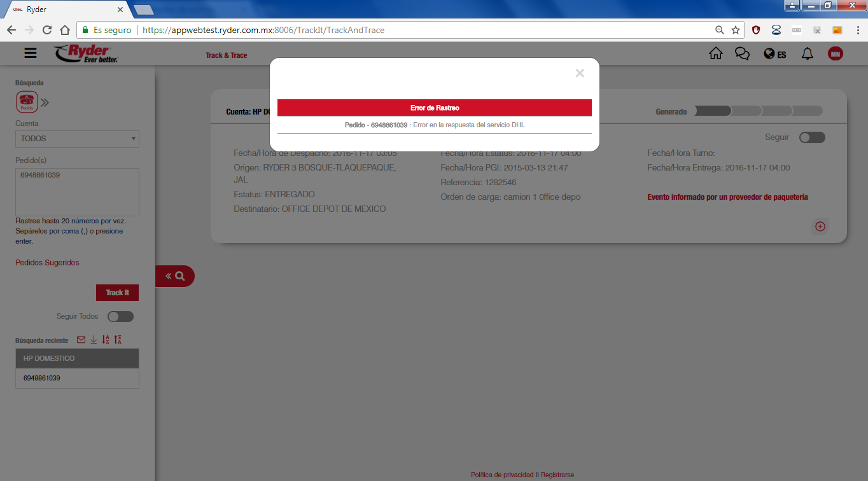
Task: Select the Pedido search type icon
Action: click(x=26, y=101)
